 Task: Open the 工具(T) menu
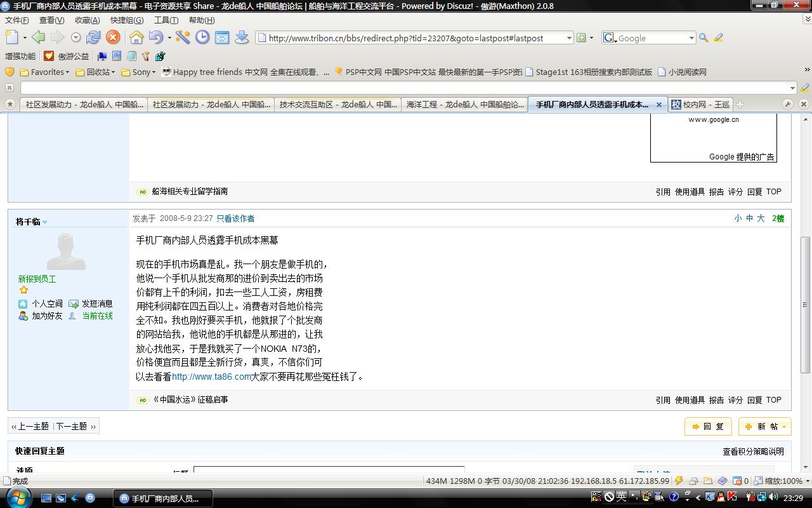coord(166,20)
